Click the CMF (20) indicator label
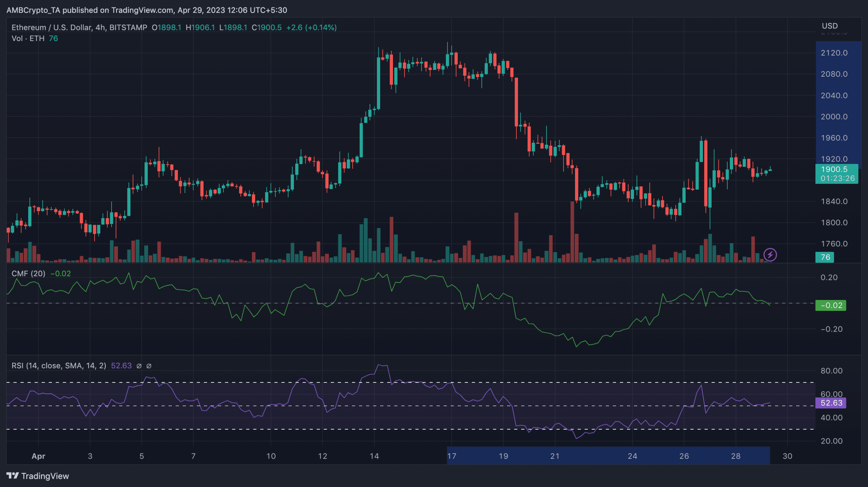868x487 pixels. (28, 274)
